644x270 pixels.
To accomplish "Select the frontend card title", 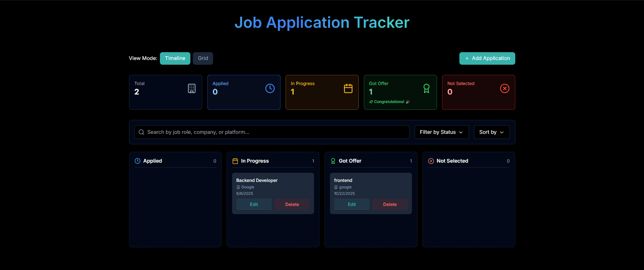I will [x=343, y=180].
